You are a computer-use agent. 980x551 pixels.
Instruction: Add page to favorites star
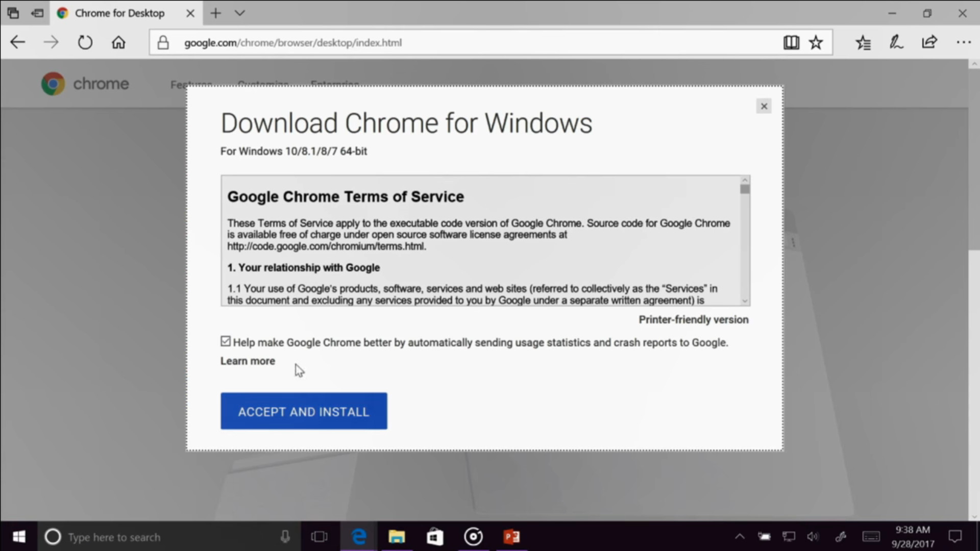pyautogui.click(x=816, y=42)
